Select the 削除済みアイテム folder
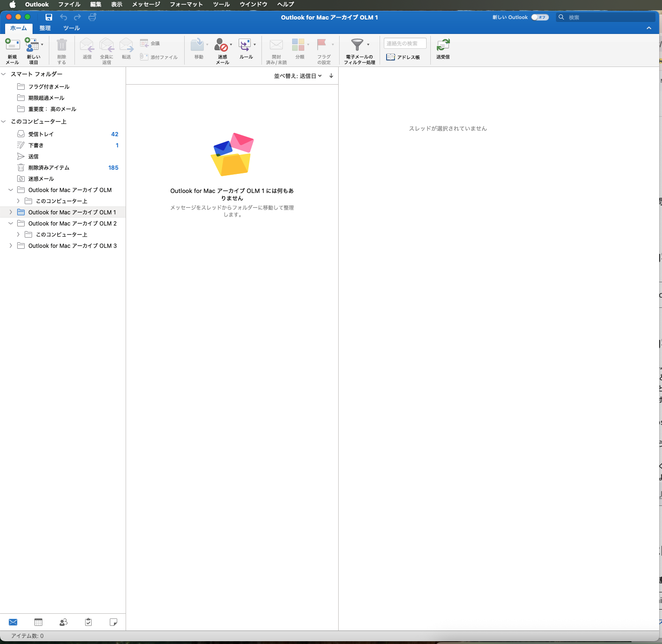Screen dimensions: 662x644 coord(49,167)
